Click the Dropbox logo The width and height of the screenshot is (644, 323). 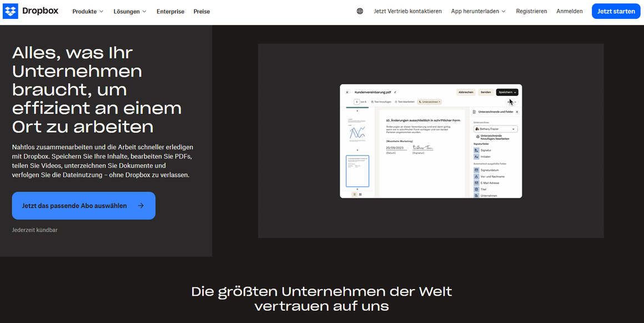click(31, 11)
